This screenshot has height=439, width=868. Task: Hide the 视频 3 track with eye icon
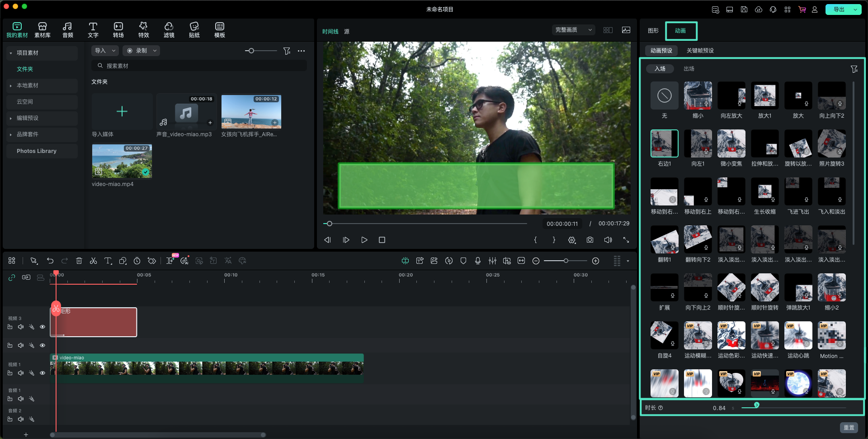(x=42, y=327)
